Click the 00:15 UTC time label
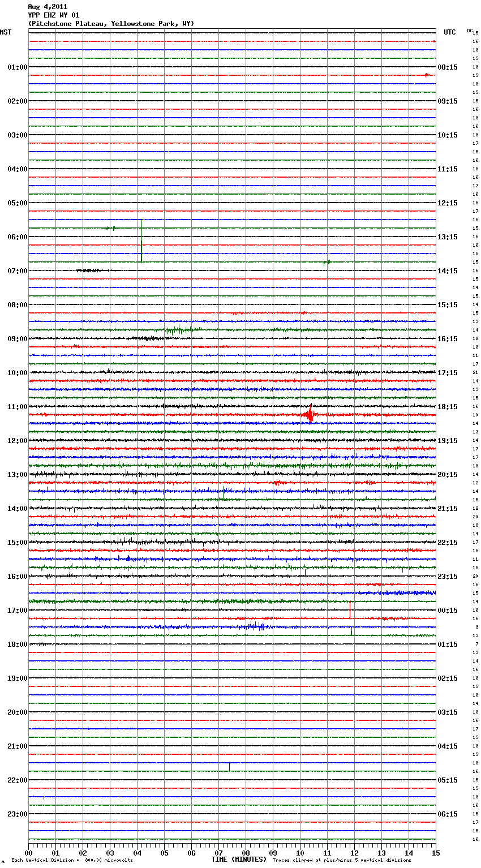The image size is (481, 868). (x=448, y=611)
